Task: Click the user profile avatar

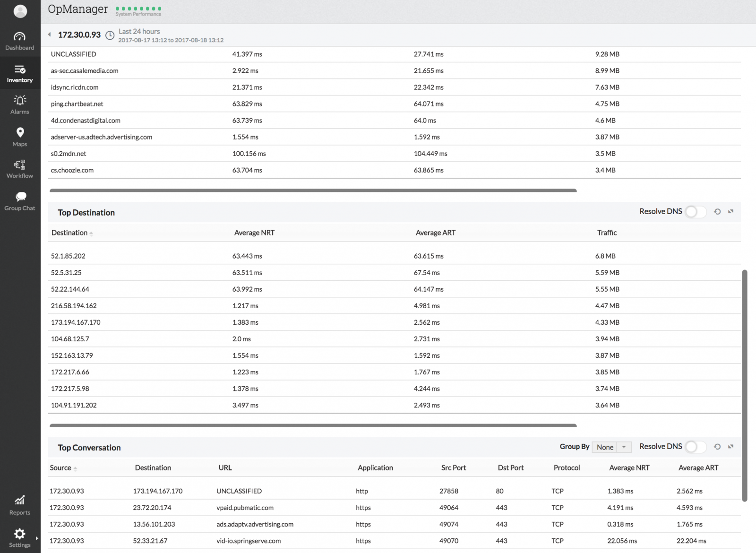Action: 20,11
